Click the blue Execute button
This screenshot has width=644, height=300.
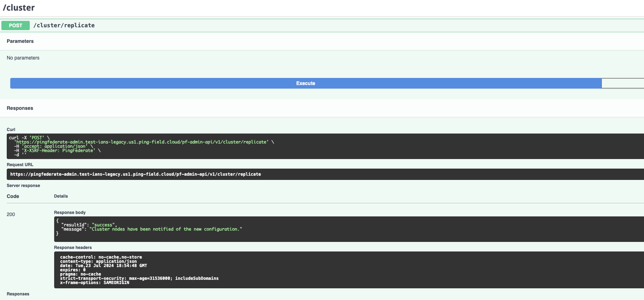tap(306, 83)
